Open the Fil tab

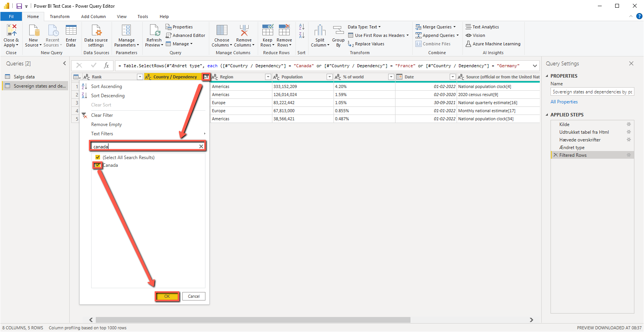[x=11, y=17]
